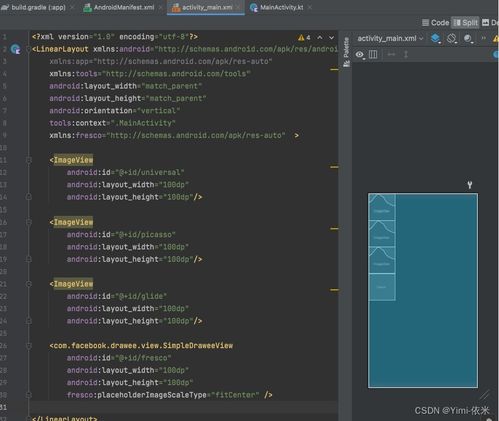Open the Palette side panel

pos(347,52)
